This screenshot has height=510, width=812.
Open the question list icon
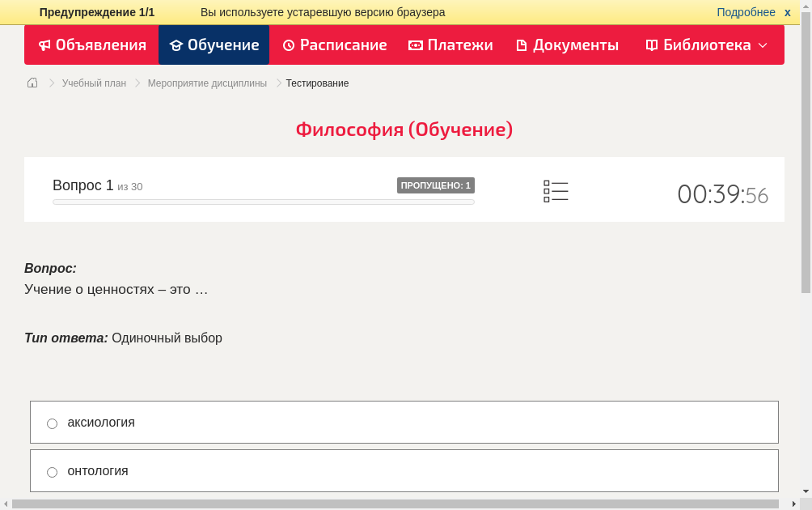556,191
